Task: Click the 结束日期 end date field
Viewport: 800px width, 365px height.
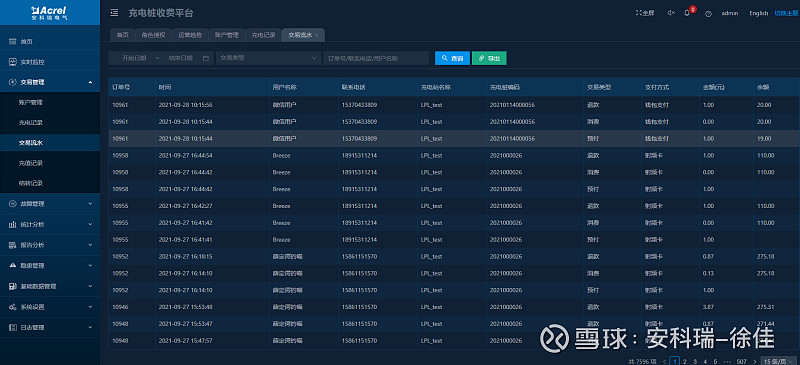Action: (181, 58)
